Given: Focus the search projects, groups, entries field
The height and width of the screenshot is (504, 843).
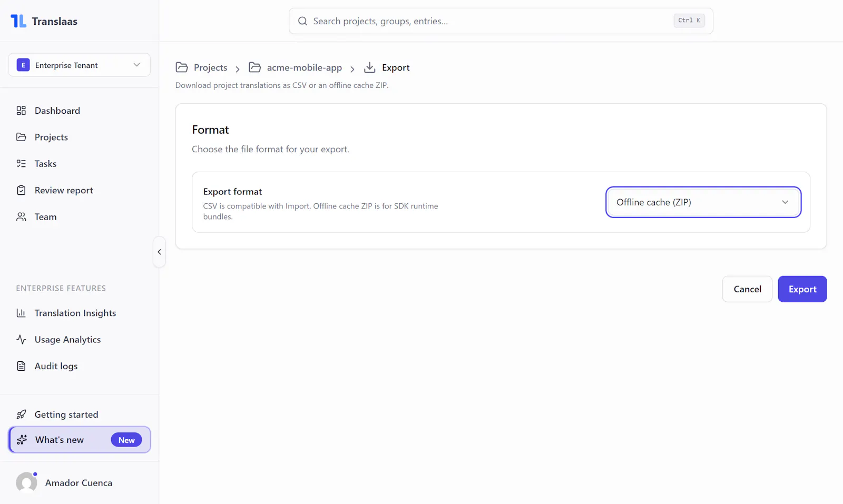Looking at the screenshot, I should tap(501, 21).
